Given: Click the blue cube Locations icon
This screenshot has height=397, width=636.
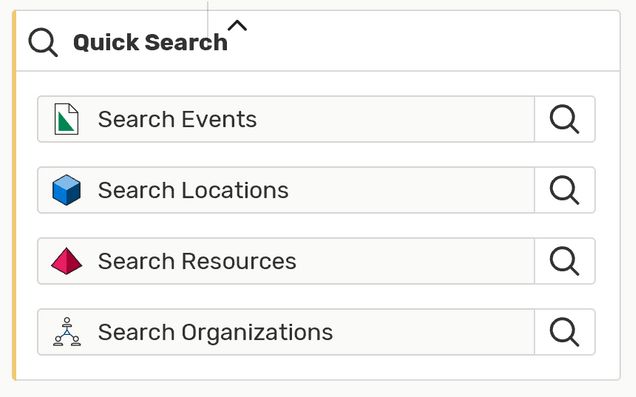Looking at the screenshot, I should coord(67,190).
